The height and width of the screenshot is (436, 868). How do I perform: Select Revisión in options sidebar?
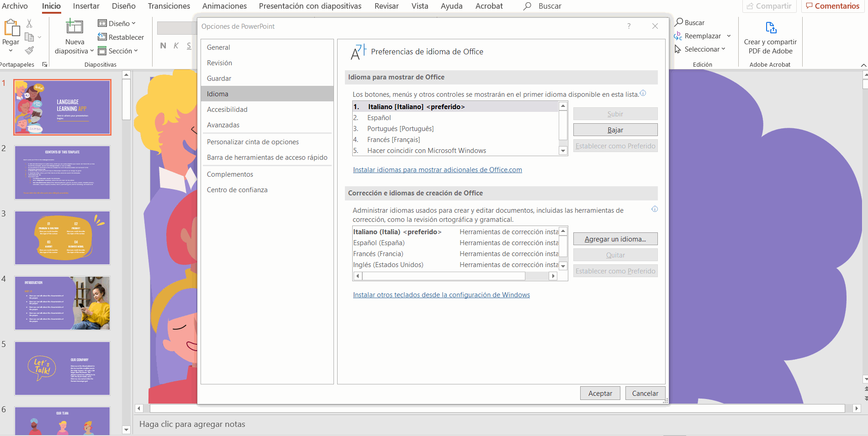[267, 63]
